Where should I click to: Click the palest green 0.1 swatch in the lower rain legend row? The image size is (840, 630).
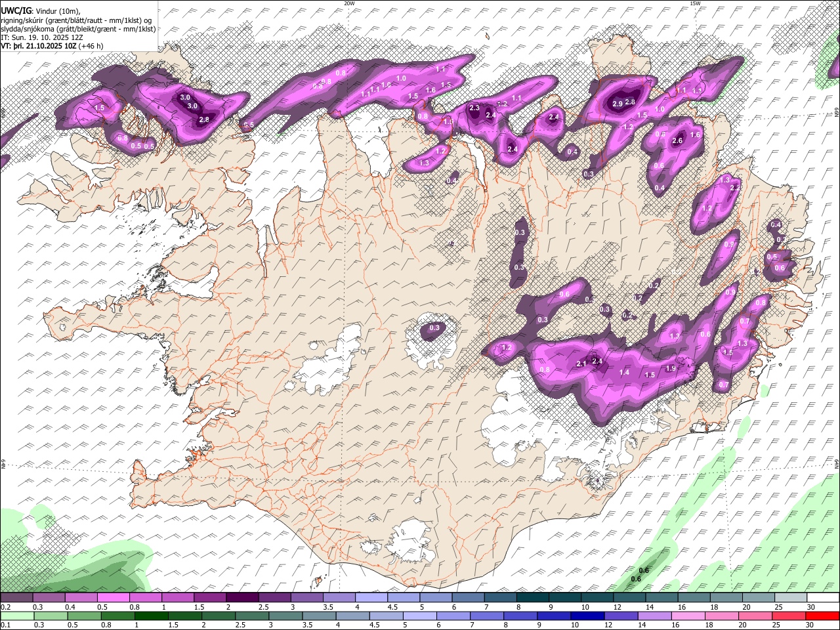(x=17, y=616)
